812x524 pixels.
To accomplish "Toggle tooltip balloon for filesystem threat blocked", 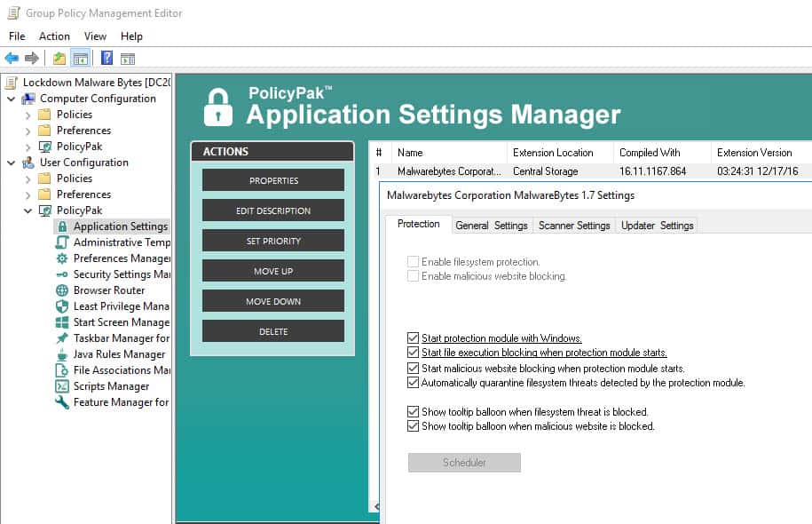I will [x=413, y=411].
